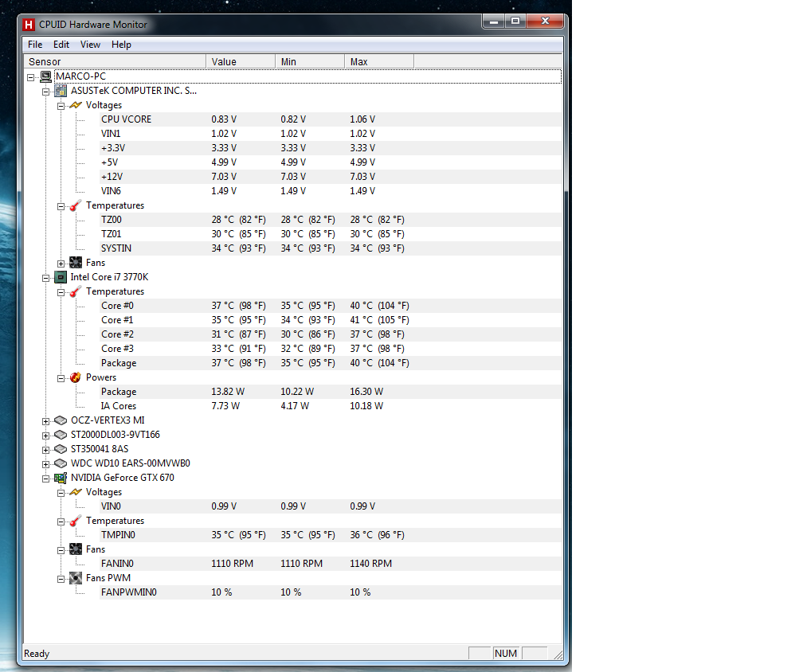Viewport: 803px width, 672px height.
Task: Click the MARCO-PC computer icon
Action: [x=46, y=76]
